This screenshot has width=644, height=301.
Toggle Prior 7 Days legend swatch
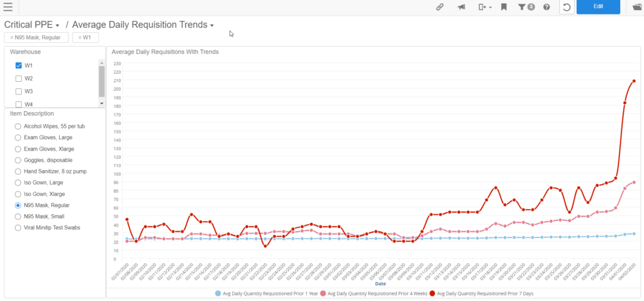432,293
